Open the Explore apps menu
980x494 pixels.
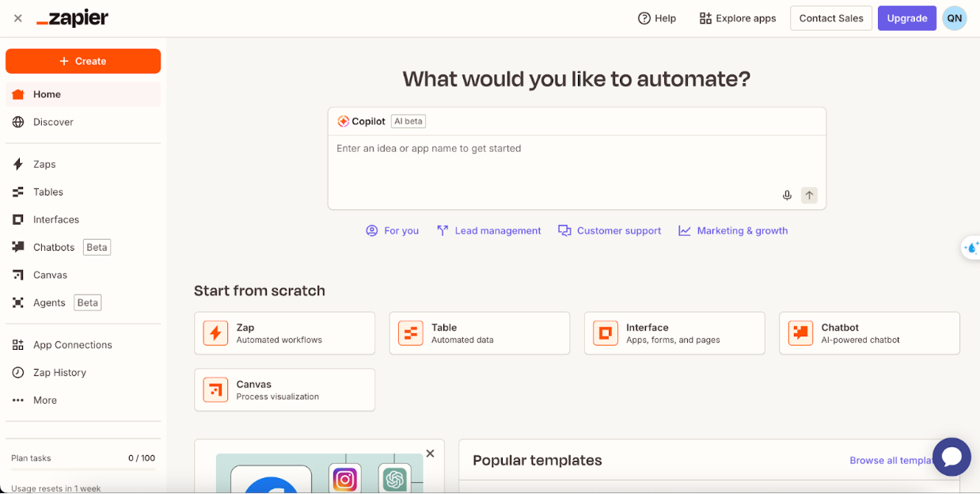(737, 17)
